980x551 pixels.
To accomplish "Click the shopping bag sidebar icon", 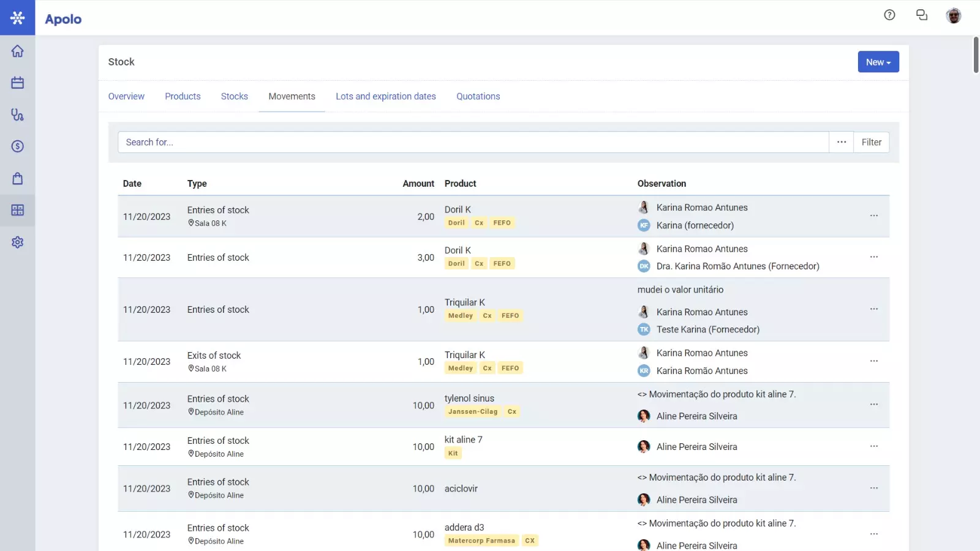I will click(x=17, y=178).
